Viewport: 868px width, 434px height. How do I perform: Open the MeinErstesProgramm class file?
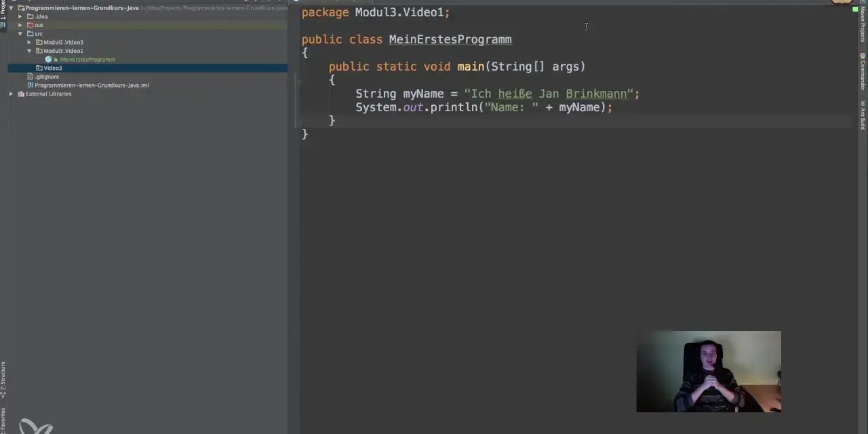coord(80,59)
